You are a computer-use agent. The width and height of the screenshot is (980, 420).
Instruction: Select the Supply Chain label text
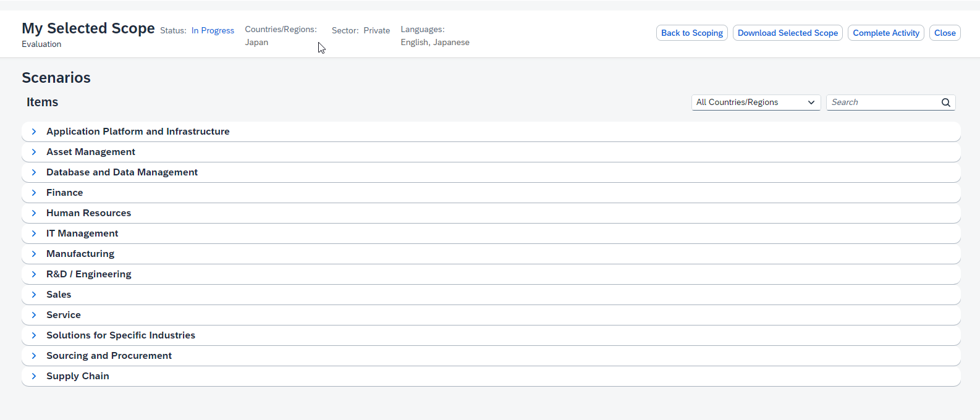tap(77, 376)
